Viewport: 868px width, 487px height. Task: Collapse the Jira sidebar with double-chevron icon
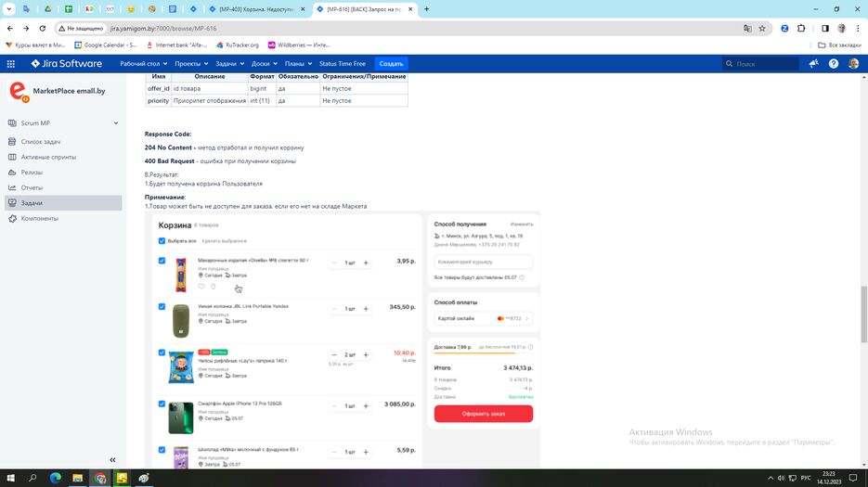pos(112,460)
